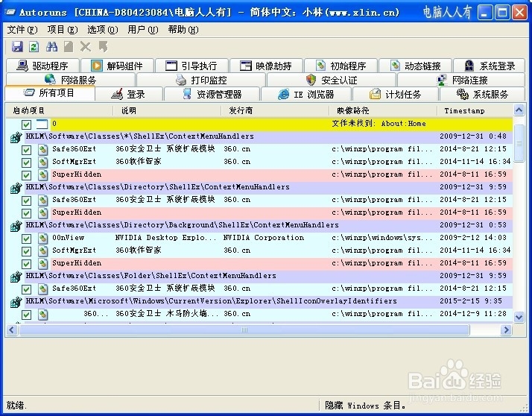532x416 pixels.
Task: Switch to the 打印监控 tab
Action: (x=201, y=80)
